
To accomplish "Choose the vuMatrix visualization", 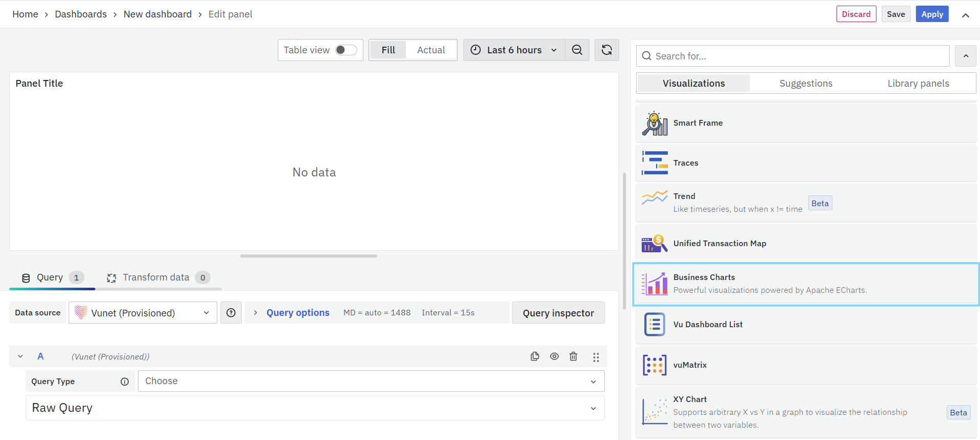I will [806, 365].
